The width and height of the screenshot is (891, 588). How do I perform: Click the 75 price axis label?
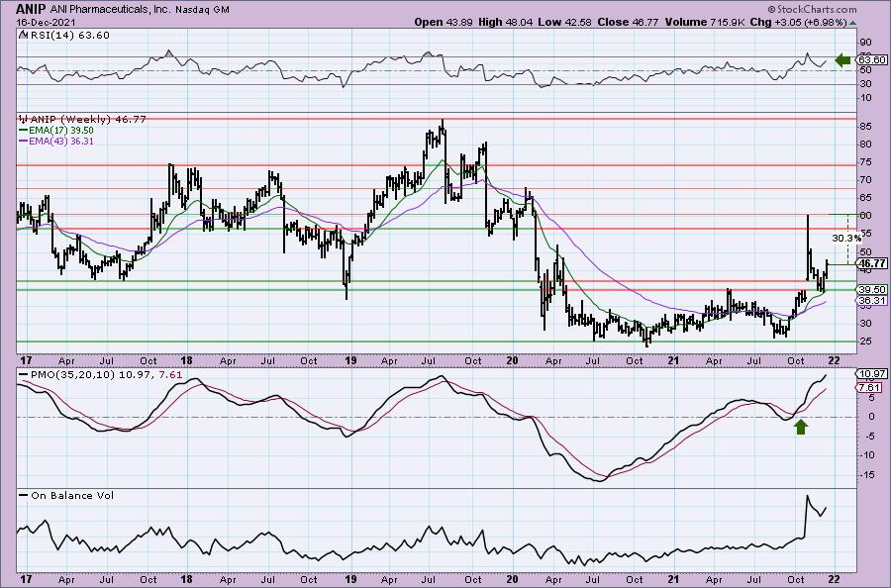click(865, 162)
